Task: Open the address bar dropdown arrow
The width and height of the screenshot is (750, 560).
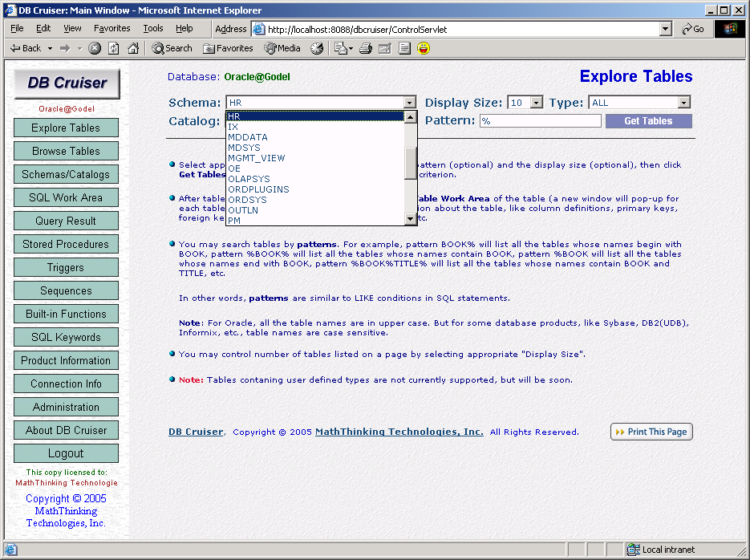Action: coord(665,29)
